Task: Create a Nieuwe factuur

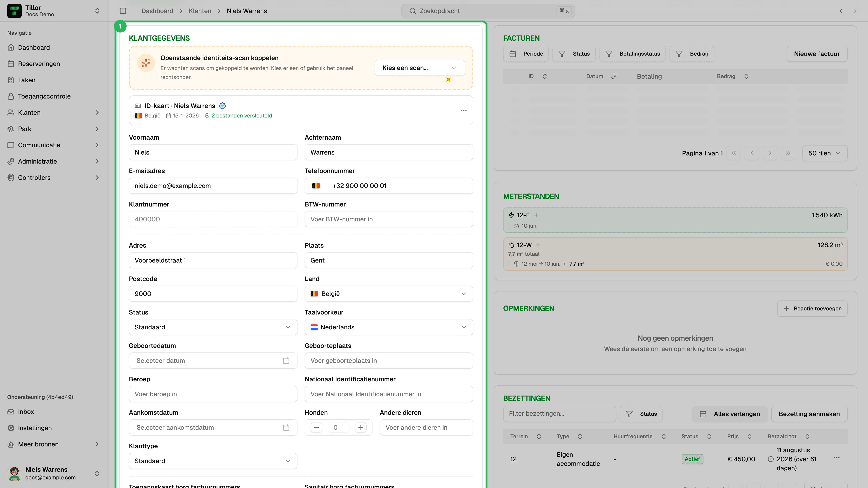Action: (x=817, y=54)
